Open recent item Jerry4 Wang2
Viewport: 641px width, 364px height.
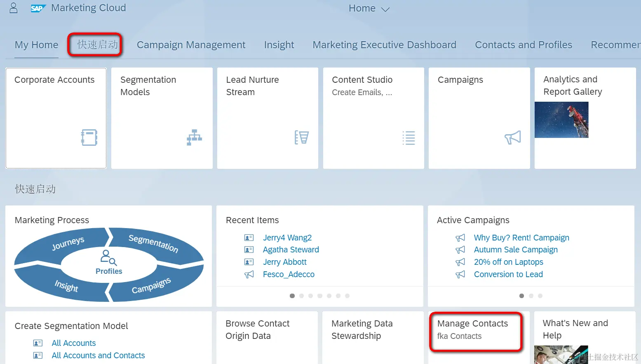287,238
